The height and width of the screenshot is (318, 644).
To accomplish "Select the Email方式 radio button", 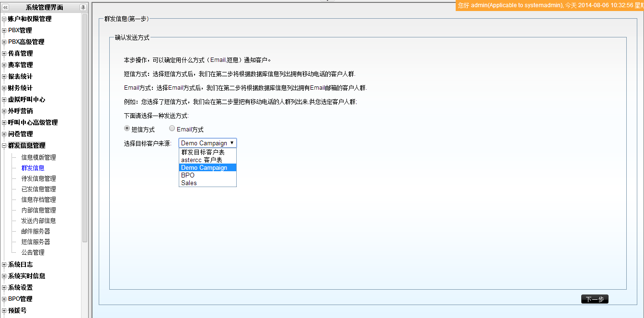I will tap(172, 129).
